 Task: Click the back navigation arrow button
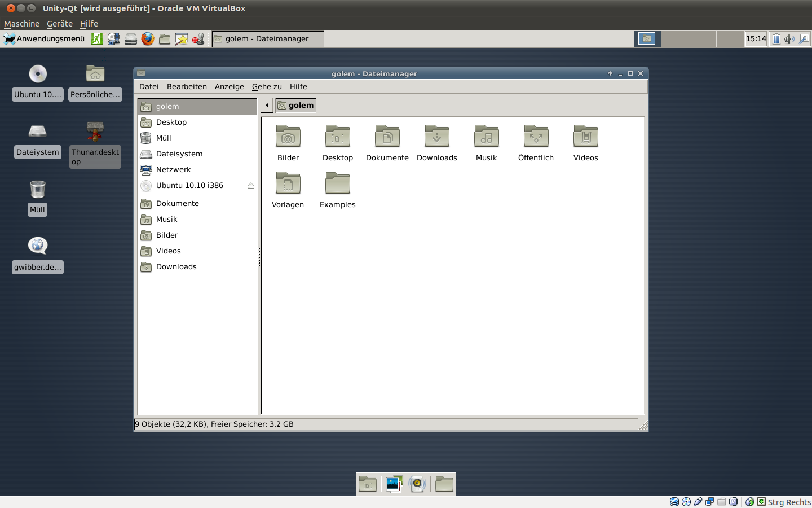pyautogui.click(x=266, y=105)
